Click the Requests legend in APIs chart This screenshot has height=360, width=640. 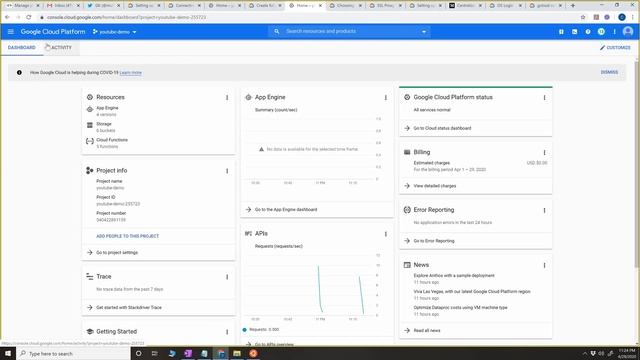click(x=261, y=329)
